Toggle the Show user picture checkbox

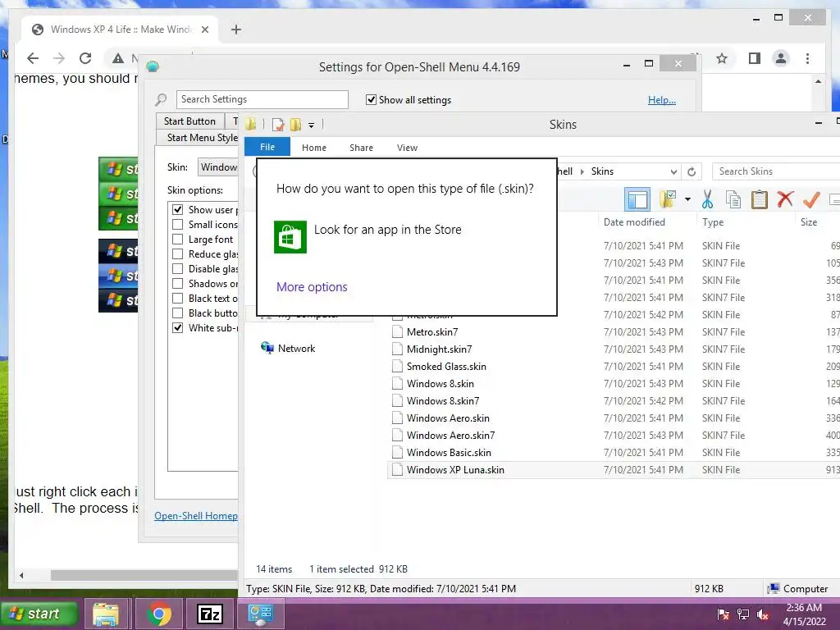tap(178, 209)
